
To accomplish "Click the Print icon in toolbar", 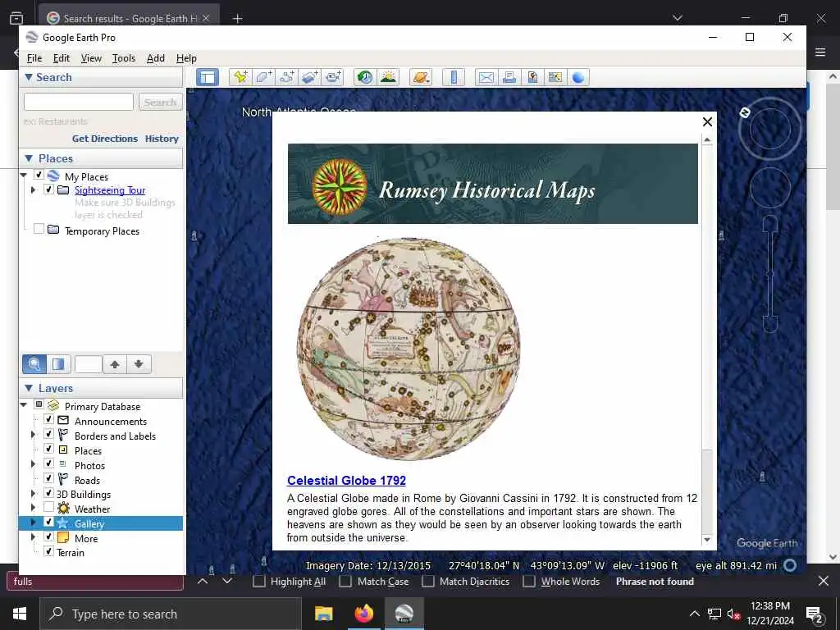I will pos(509,78).
